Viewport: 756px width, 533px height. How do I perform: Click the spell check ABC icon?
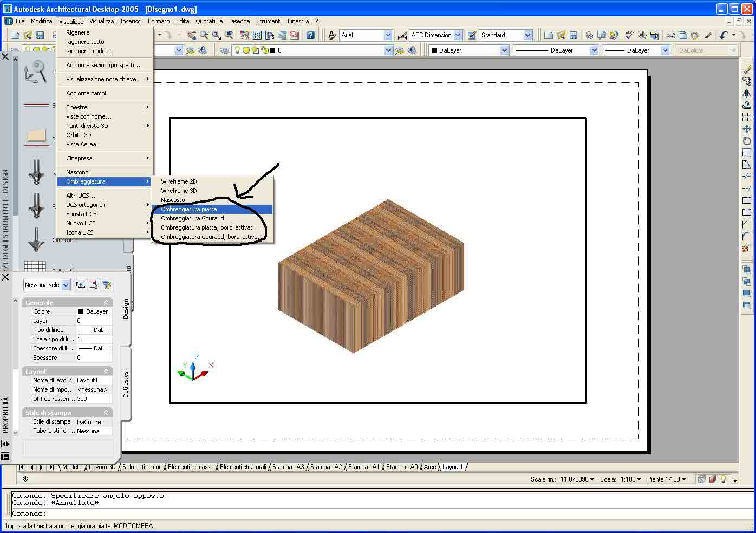tap(629, 35)
